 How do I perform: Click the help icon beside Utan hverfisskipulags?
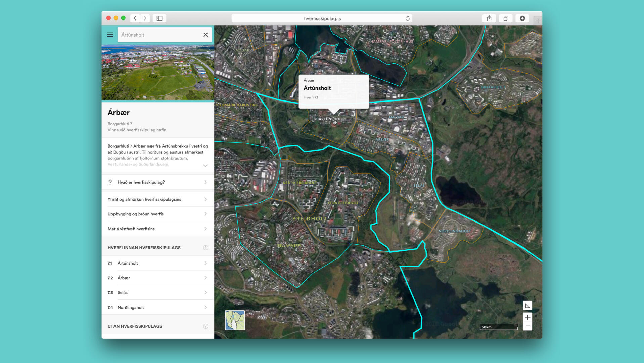tap(205, 326)
